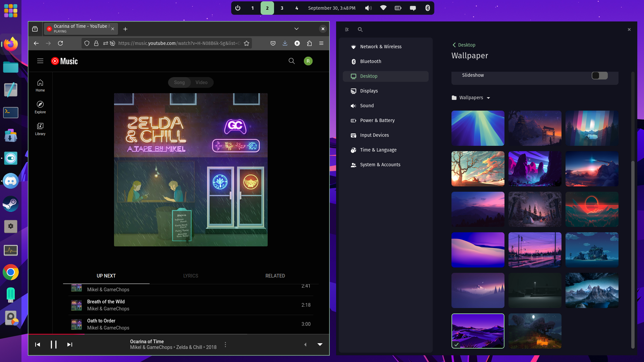The height and width of the screenshot is (362, 644).
Task: Enable the Slideshow toggle
Action: pyautogui.click(x=599, y=75)
